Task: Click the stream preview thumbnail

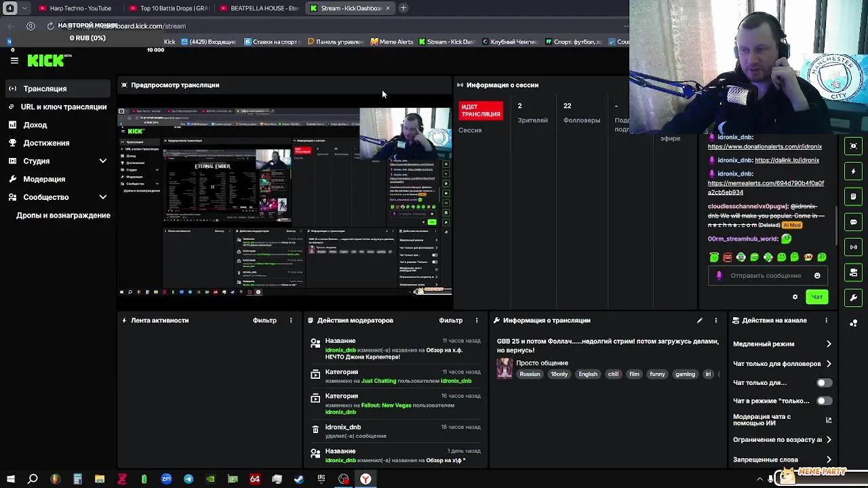Action: tap(285, 201)
